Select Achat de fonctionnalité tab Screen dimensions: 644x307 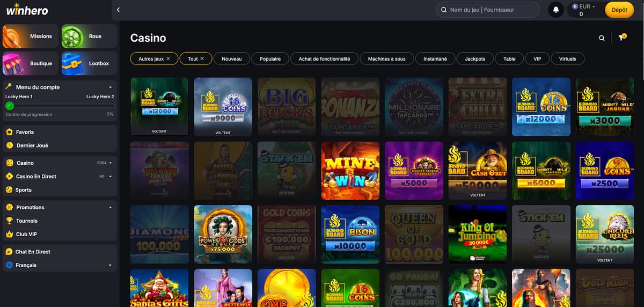[x=324, y=59]
